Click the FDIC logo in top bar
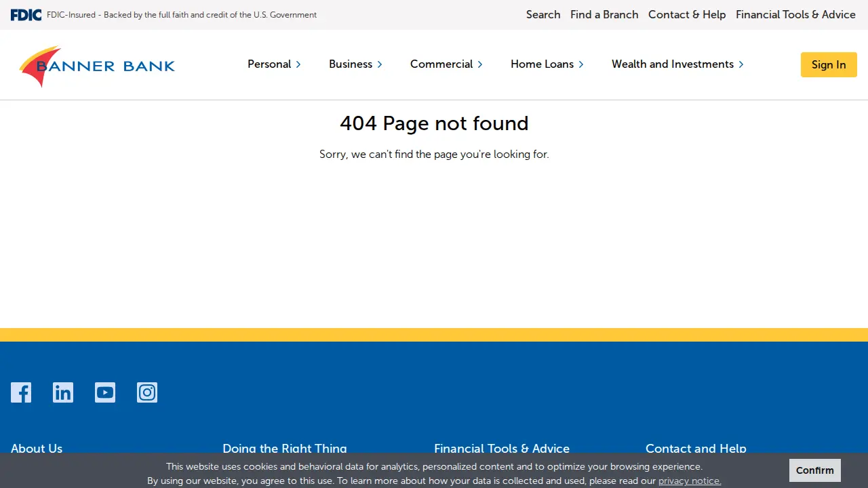 coord(26,15)
